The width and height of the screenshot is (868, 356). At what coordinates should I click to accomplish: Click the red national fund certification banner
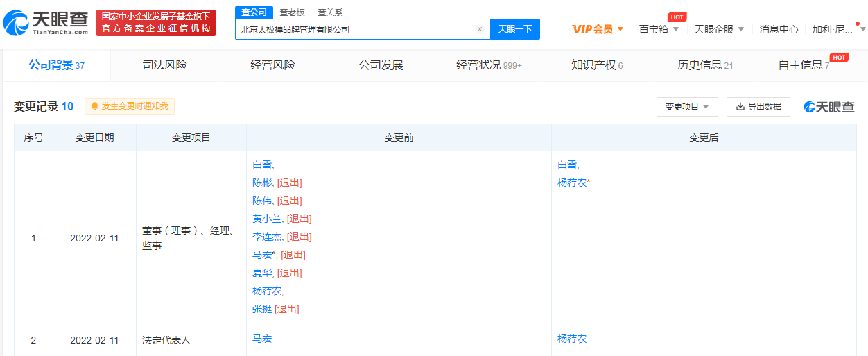156,22
